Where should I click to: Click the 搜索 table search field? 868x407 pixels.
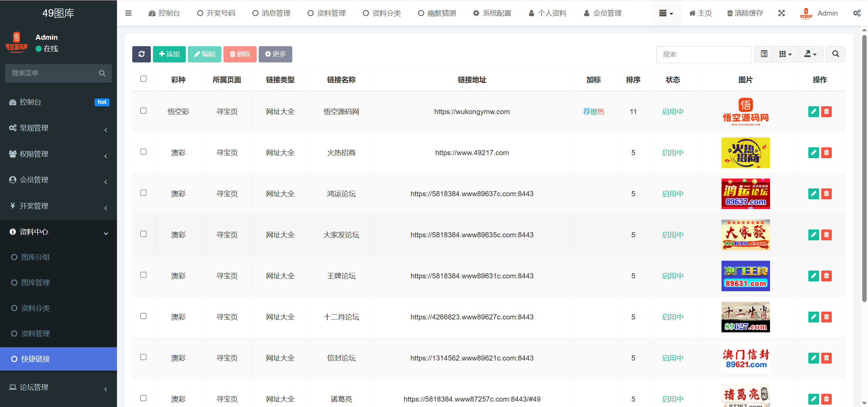(704, 54)
